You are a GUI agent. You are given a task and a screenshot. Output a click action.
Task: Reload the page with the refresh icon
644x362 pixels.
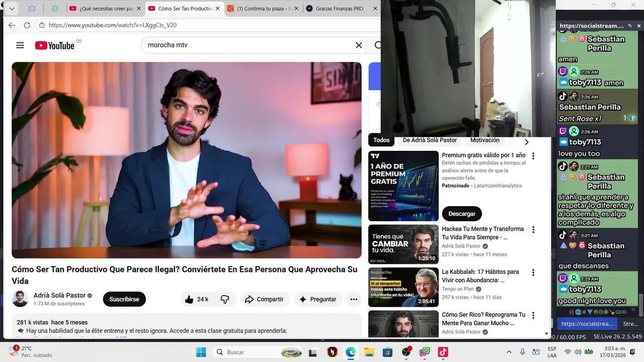pyautogui.click(x=27, y=25)
